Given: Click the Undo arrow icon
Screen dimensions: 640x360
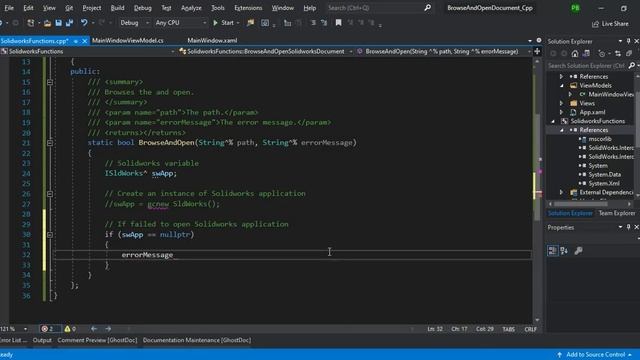Looking at the screenshot, I should pos(84,23).
